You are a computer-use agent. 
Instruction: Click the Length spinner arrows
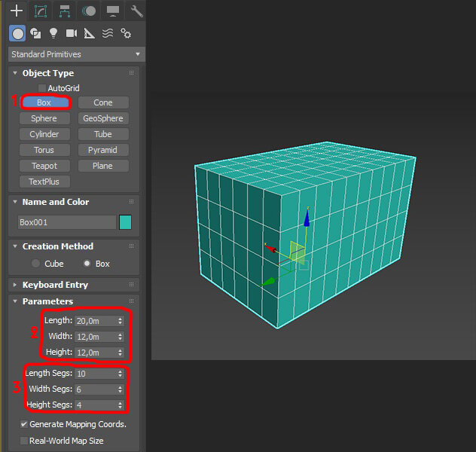coord(121,321)
